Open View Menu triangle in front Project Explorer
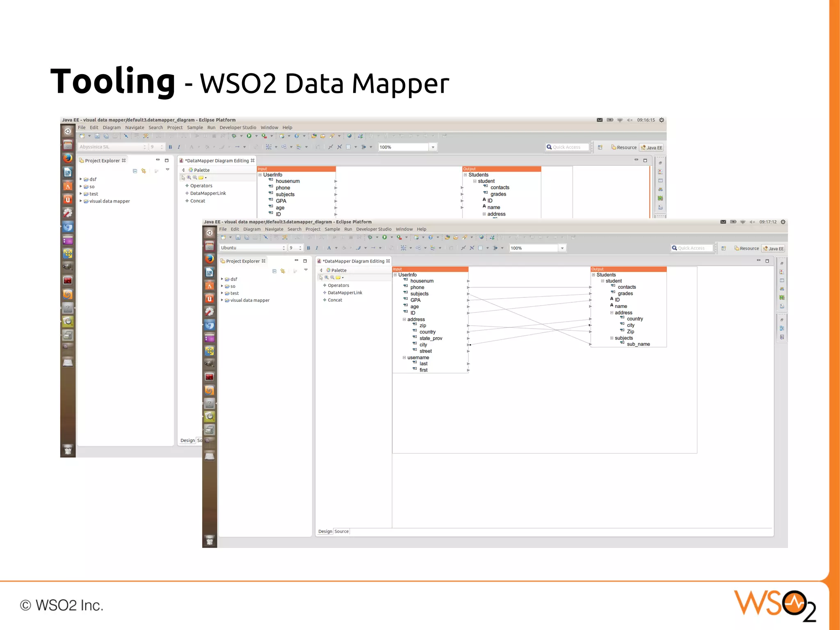The width and height of the screenshot is (840, 630). pyautogui.click(x=306, y=270)
